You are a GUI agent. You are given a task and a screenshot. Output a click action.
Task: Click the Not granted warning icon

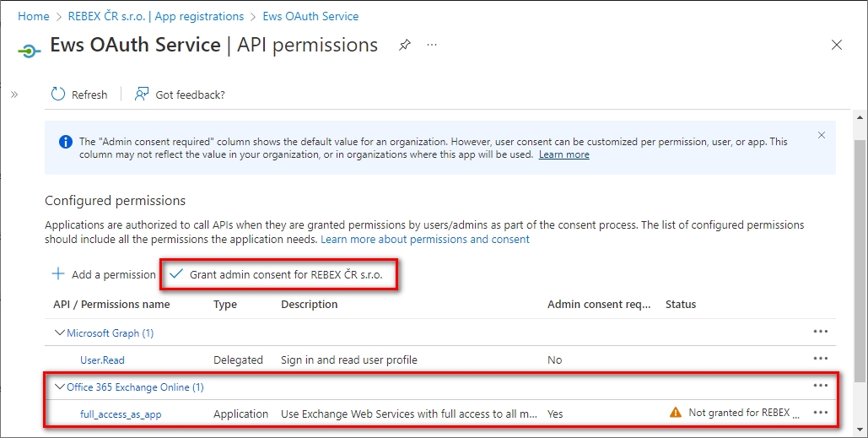[675, 413]
